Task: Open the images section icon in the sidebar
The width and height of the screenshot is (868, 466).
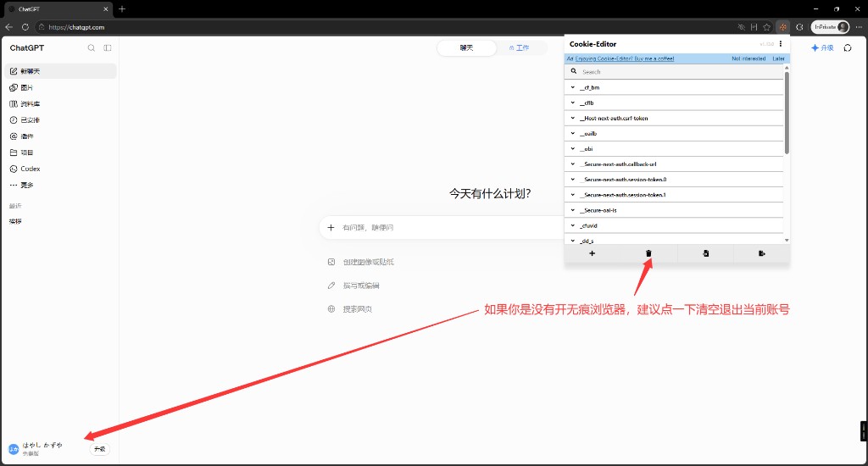Action: [14, 87]
